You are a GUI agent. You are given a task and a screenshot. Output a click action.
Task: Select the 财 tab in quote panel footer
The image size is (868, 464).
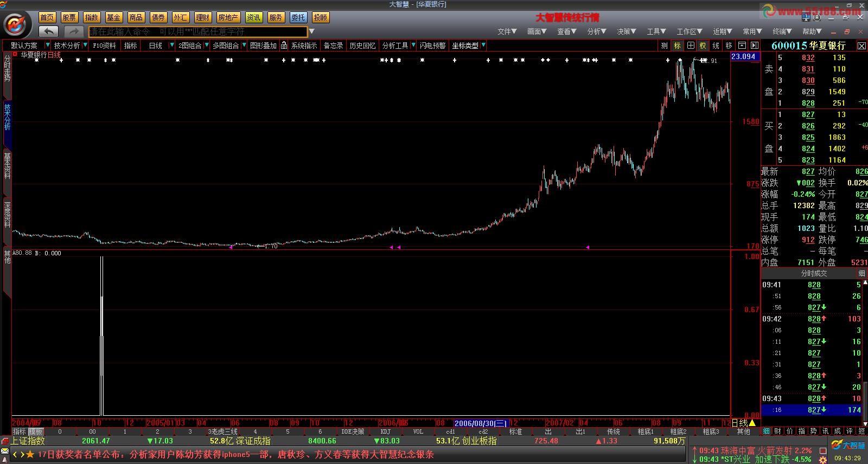pyautogui.click(x=778, y=431)
